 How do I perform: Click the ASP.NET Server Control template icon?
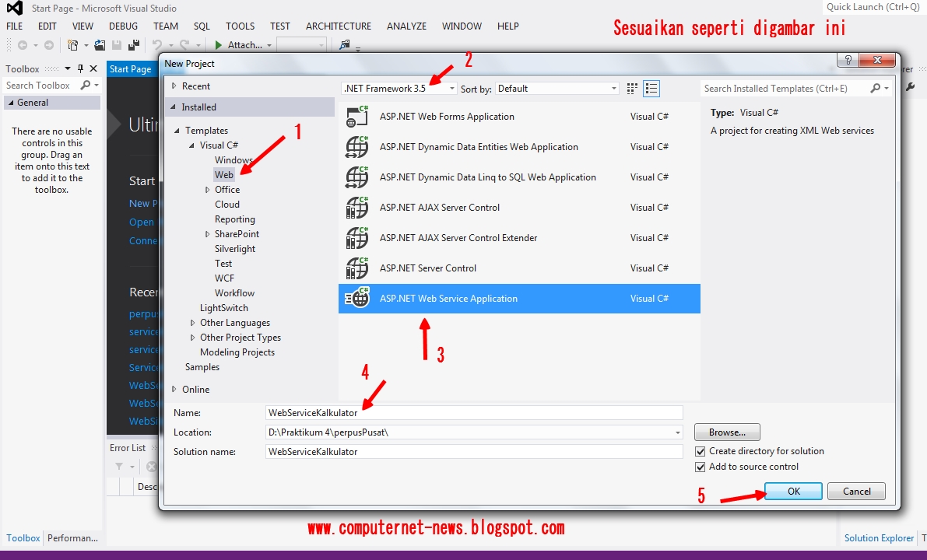click(357, 268)
